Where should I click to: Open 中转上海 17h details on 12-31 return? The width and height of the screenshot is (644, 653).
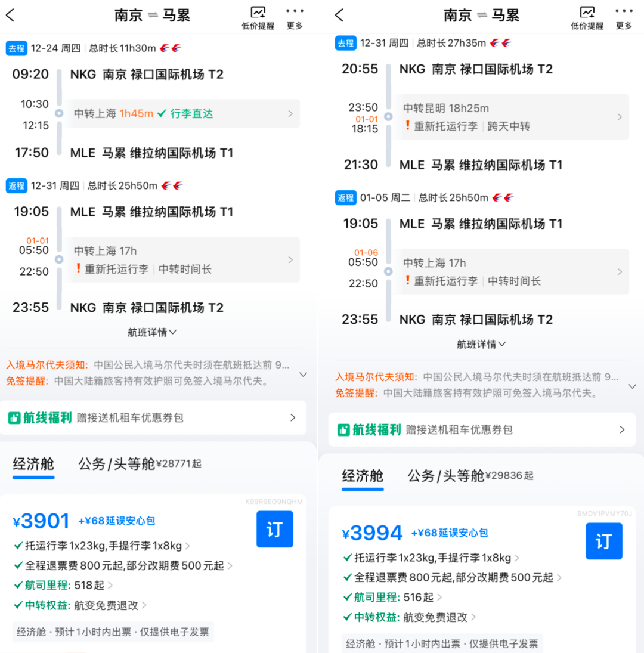182,260
